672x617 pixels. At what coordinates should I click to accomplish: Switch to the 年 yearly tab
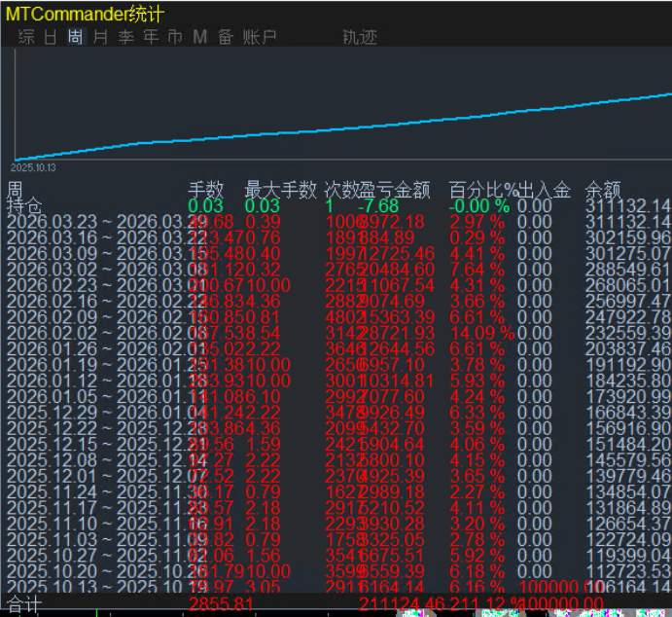tap(151, 37)
